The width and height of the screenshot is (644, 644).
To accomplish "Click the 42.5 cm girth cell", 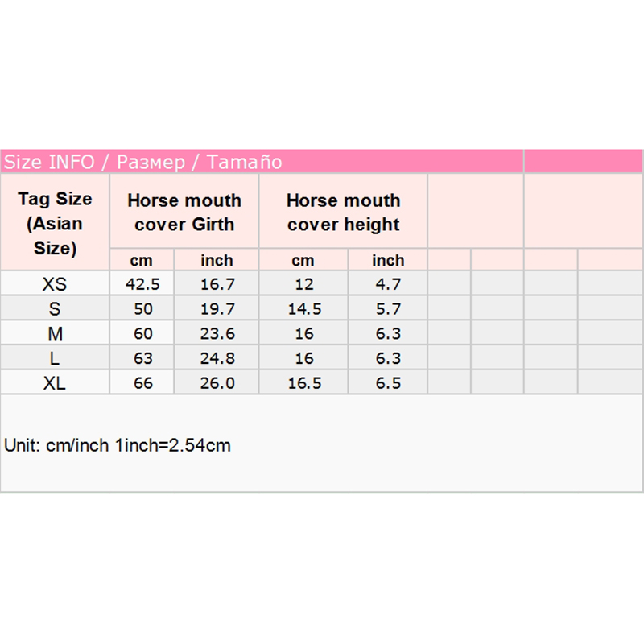I will [142, 284].
